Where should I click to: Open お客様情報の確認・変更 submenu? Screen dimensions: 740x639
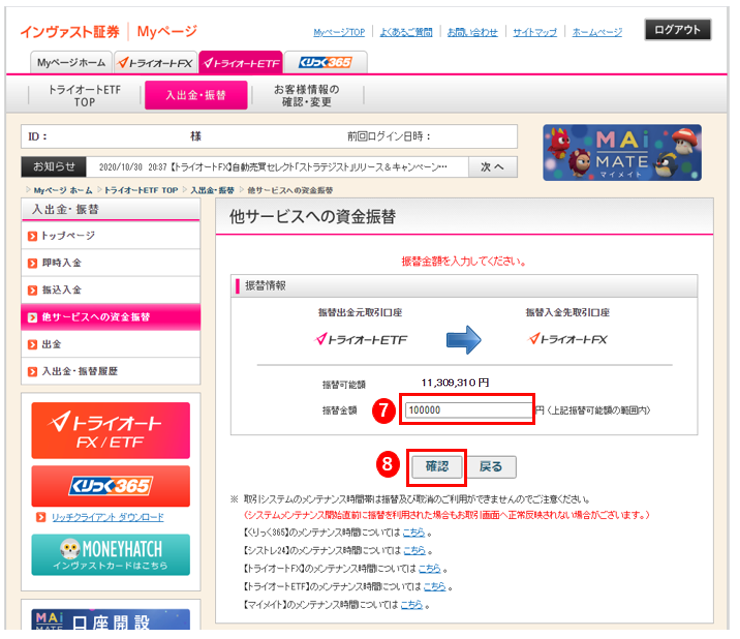(307, 96)
